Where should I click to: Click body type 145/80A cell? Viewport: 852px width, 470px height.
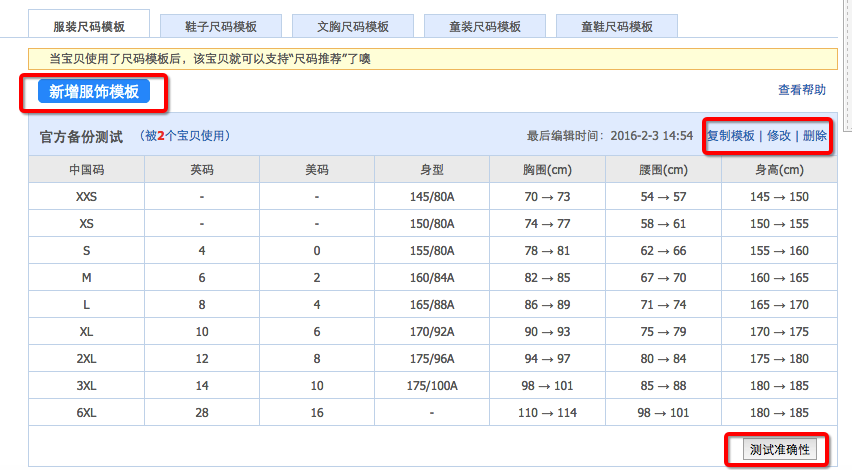click(432, 197)
